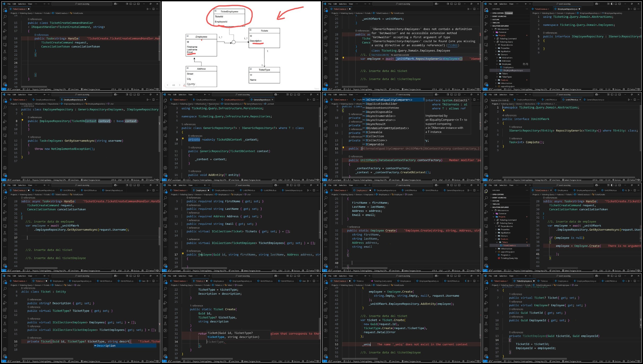643x364 pixels.
Task: Select the TicketEmployee.cs editor tab
Action: 524,281
